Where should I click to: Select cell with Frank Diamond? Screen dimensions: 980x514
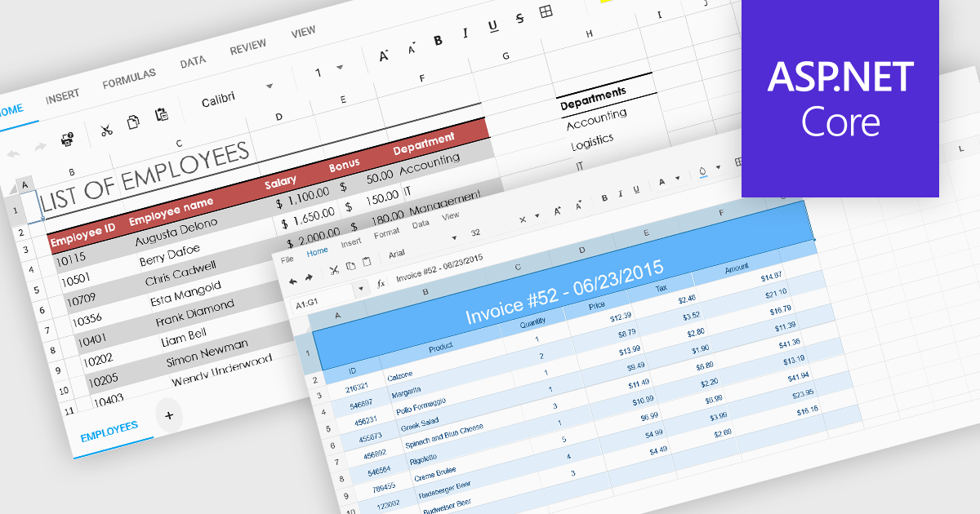195,313
